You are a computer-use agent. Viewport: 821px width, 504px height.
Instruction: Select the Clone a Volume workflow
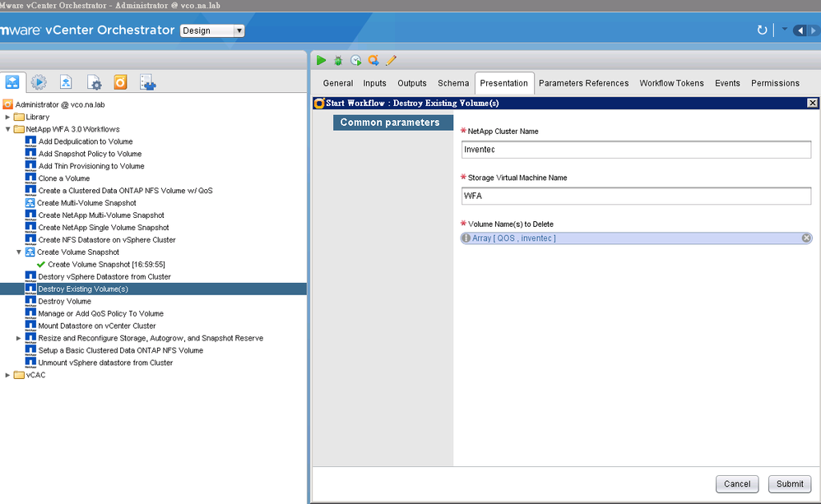point(63,178)
